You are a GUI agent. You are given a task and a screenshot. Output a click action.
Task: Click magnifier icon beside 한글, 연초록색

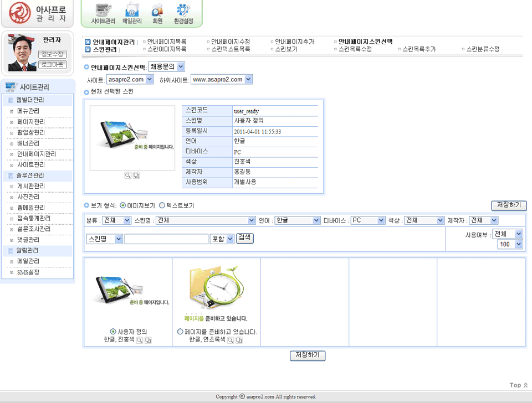(x=231, y=340)
